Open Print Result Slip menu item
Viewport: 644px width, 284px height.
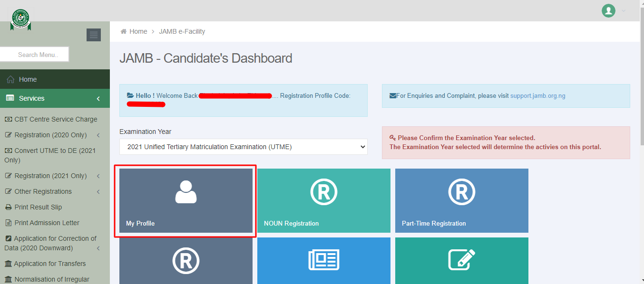pyautogui.click(x=38, y=207)
